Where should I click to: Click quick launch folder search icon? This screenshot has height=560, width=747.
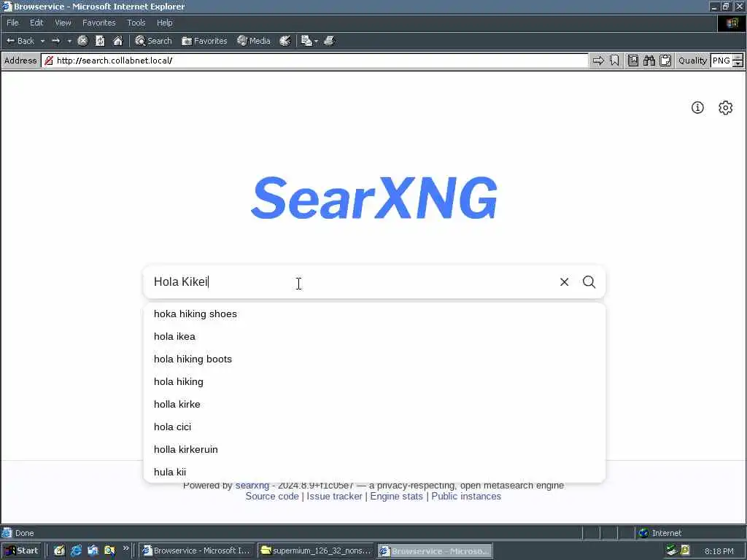[x=109, y=551]
